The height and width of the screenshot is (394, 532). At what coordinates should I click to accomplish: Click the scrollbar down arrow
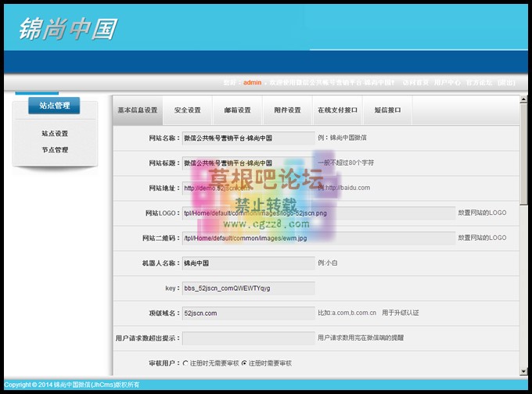click(x=523, y=371)
